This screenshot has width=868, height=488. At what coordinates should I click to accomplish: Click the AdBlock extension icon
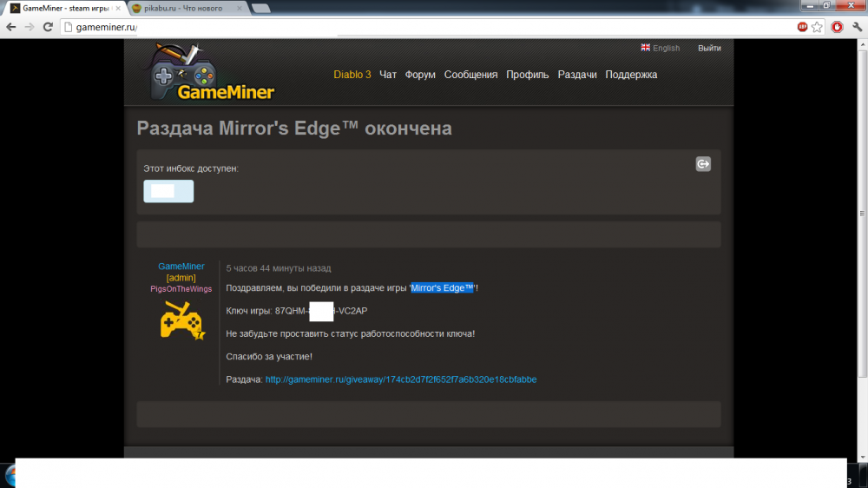pos(802,27)
